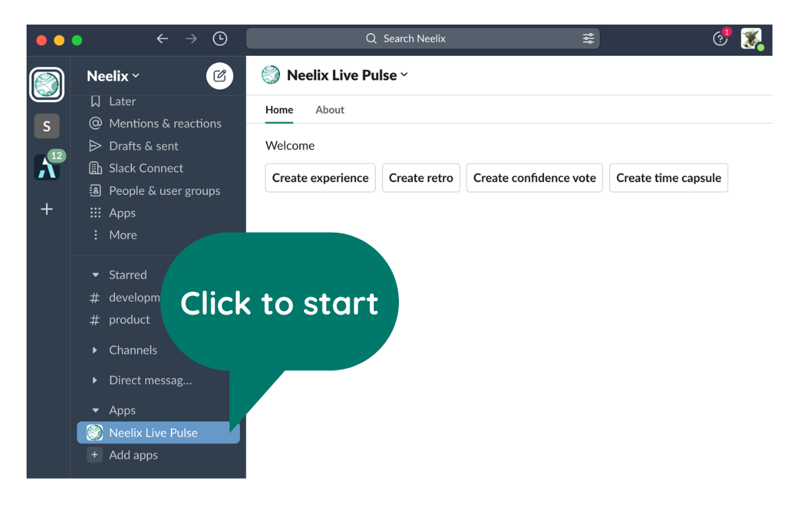Click the forward navigation arrow
Viewport: 798px width, 532px height.
coord(192,39)
